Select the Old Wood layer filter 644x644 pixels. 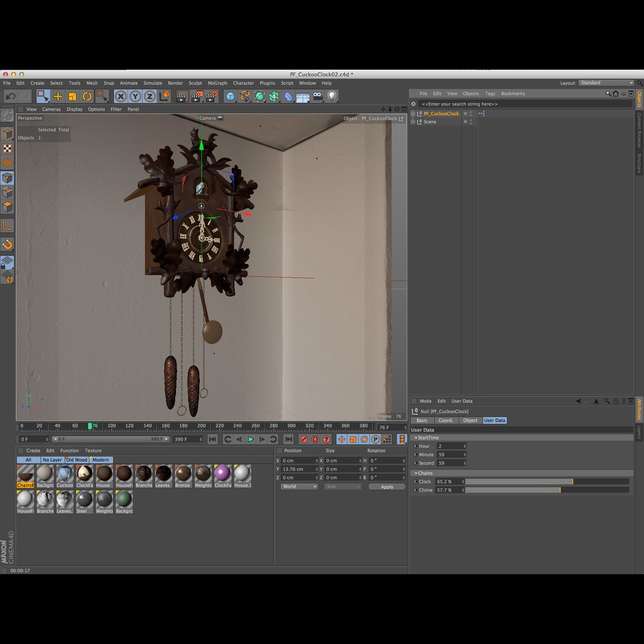click(77, 460)
